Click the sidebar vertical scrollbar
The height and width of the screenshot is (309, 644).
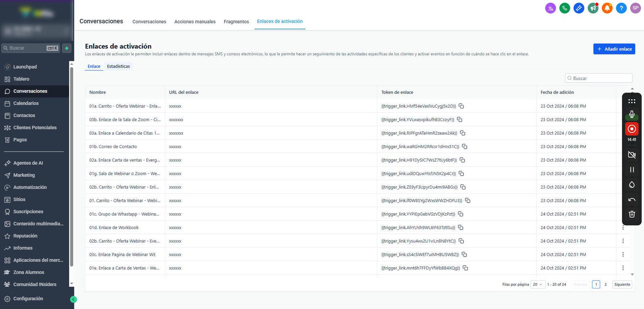[x=72, y=167]
